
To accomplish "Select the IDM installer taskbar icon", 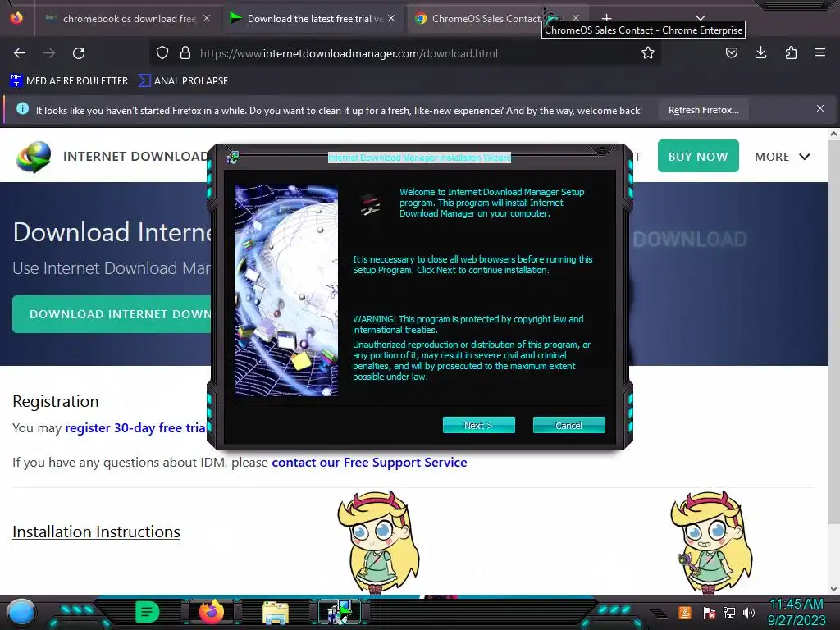I will 340,612.
